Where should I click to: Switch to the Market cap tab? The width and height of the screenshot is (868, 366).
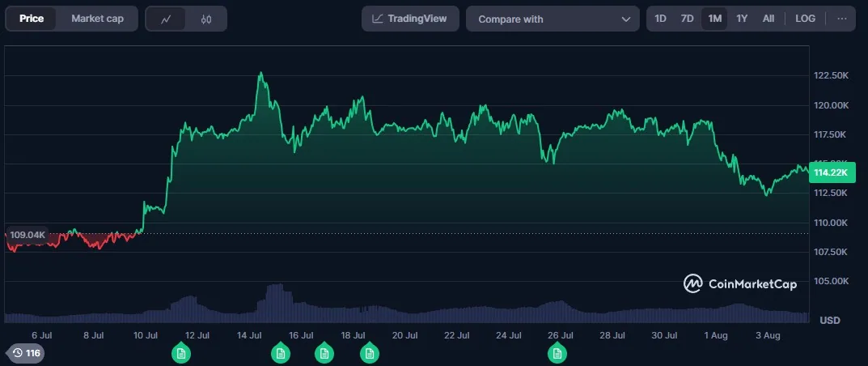(97, 19)
